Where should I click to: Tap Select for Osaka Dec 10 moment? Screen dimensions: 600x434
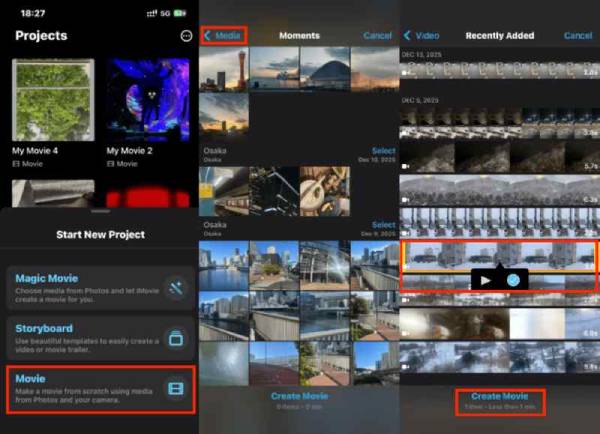click(383, 151)
